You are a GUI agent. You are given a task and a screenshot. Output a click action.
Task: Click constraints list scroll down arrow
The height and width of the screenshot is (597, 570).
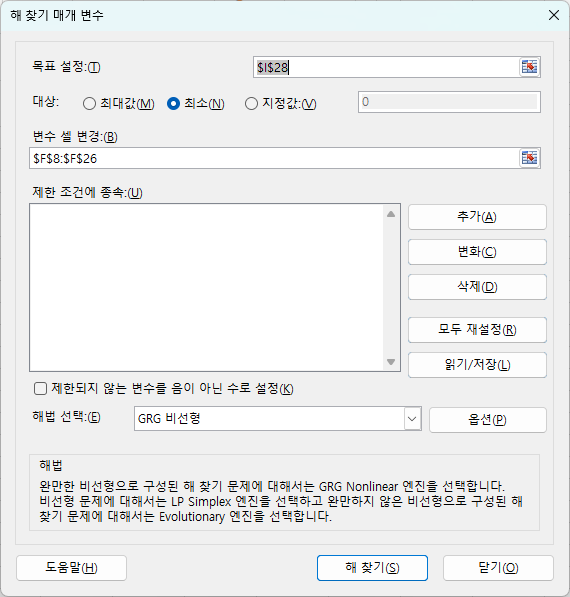(x=391, y=361)
